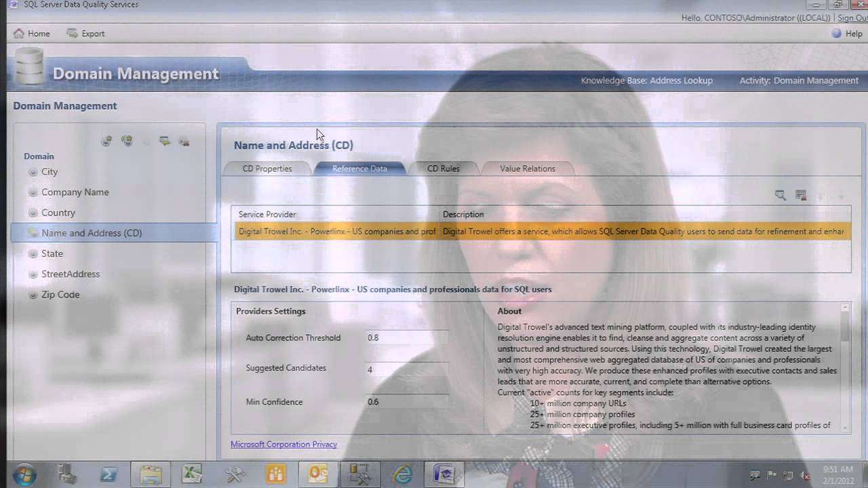Click the City domain bullet icon
This screenshot has width=868, height=488.
[x=33, y=172]
